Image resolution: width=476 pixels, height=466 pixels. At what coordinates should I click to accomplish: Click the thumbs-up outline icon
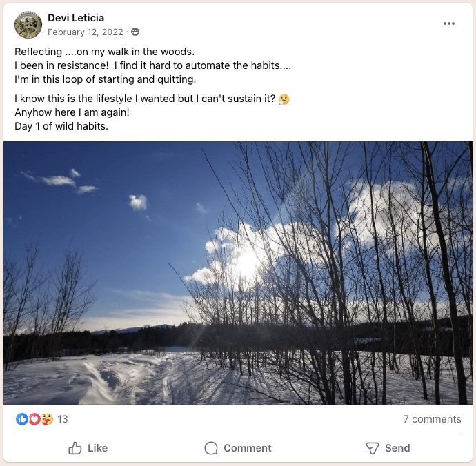click(x=75, y=448)
